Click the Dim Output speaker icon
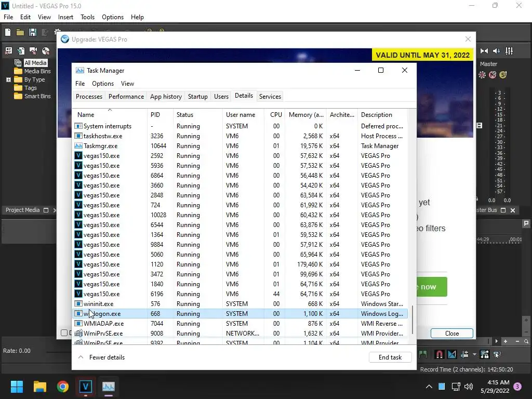The image size is (532, 399). 496,51
